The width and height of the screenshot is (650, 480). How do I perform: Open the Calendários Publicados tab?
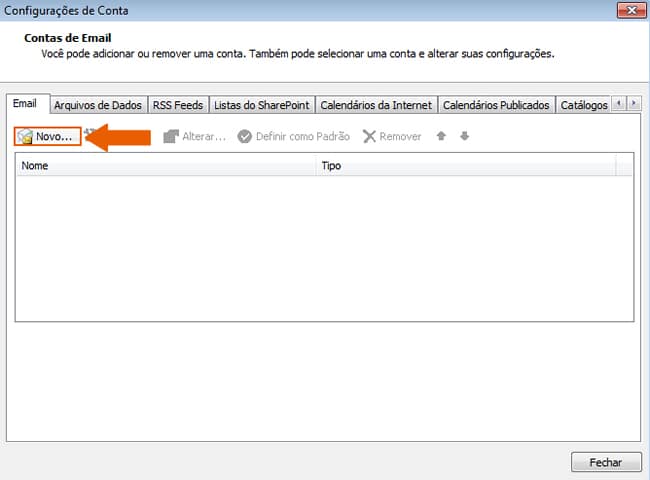point(496,105)
